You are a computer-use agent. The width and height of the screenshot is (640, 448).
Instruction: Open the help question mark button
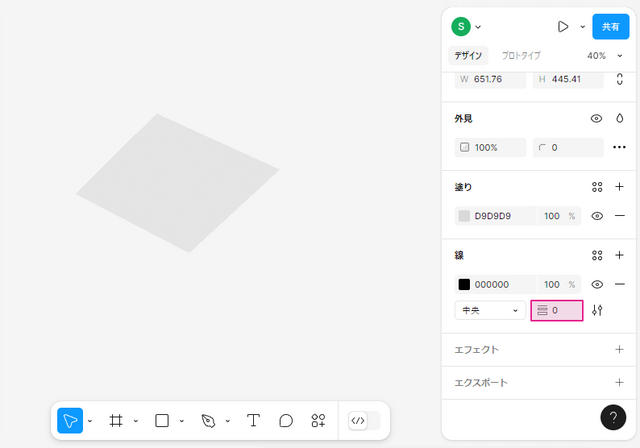pyautogui.click(x=613, y=417)
